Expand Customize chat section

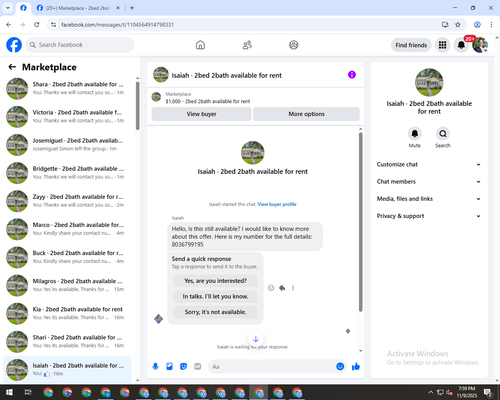pyautogui.click(x=429, y=164)
